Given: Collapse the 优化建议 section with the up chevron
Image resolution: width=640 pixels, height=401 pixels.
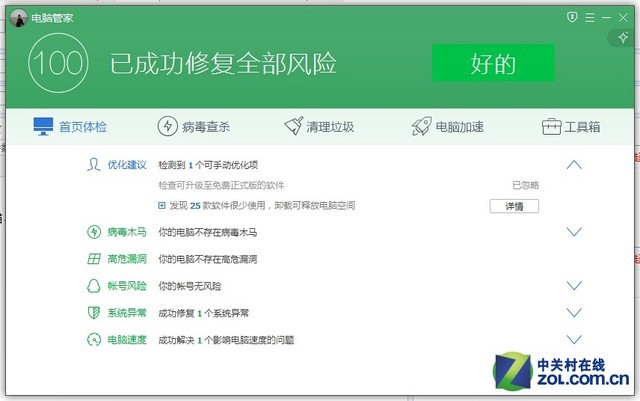Looking at the screenshot, I should click(573, 165).
